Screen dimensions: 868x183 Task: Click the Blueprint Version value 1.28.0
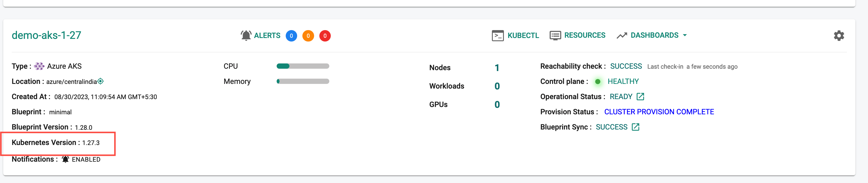(x=84, y=127)
